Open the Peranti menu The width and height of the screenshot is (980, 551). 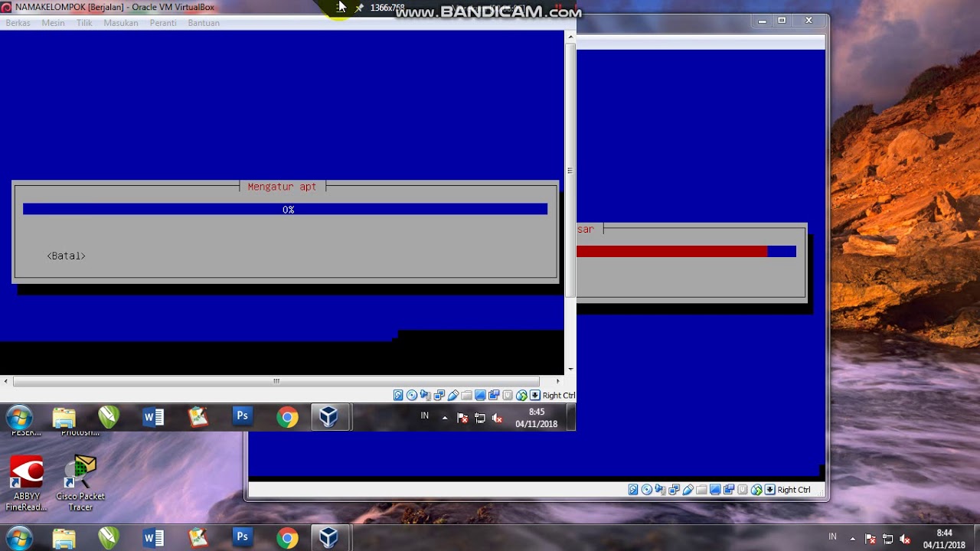(x=163, y=23)
